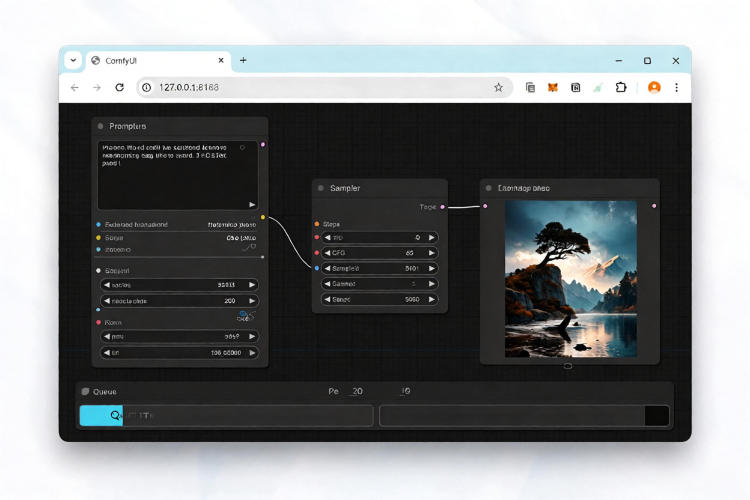750x500 pixels.
Task: Click the slider handle in the Prompters node
Action: 262,257
